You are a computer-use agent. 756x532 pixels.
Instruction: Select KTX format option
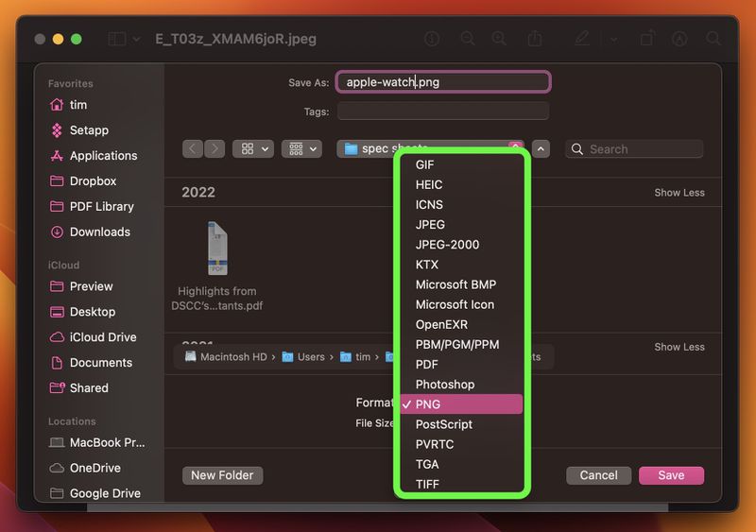coord(461,265)
